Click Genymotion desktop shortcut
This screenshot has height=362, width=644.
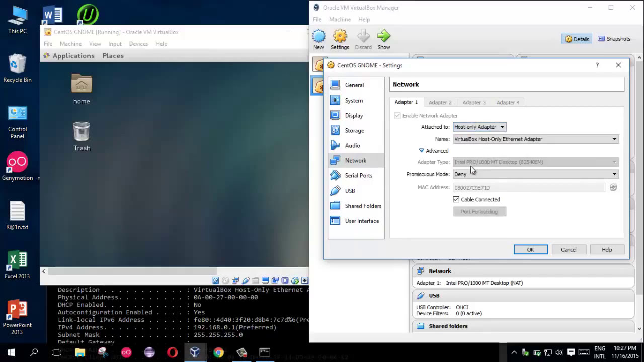pyautogui.click(x=17, y=166)
